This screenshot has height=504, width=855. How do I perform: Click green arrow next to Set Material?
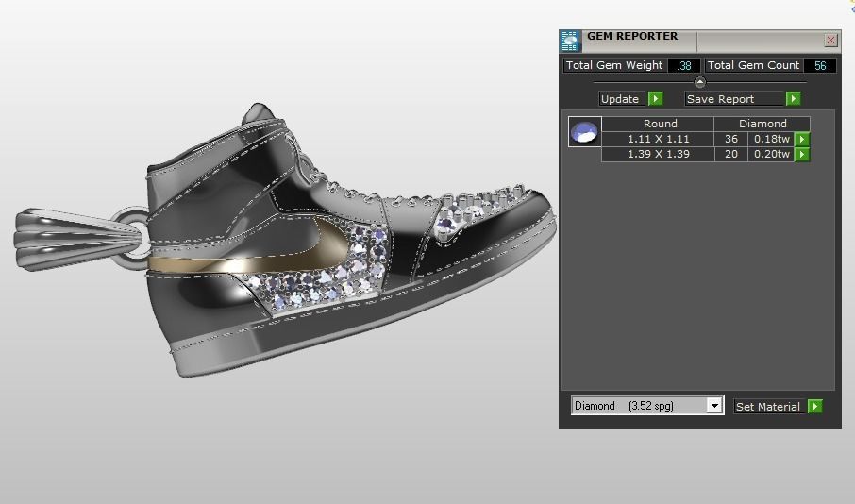pyautogui.click(x=815, y=407)
